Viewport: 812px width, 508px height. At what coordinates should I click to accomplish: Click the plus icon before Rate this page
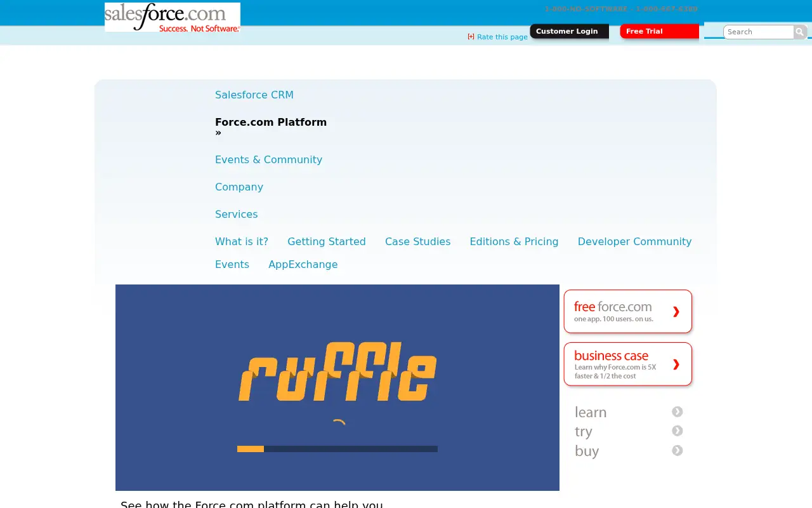click(x=471, y=36)
